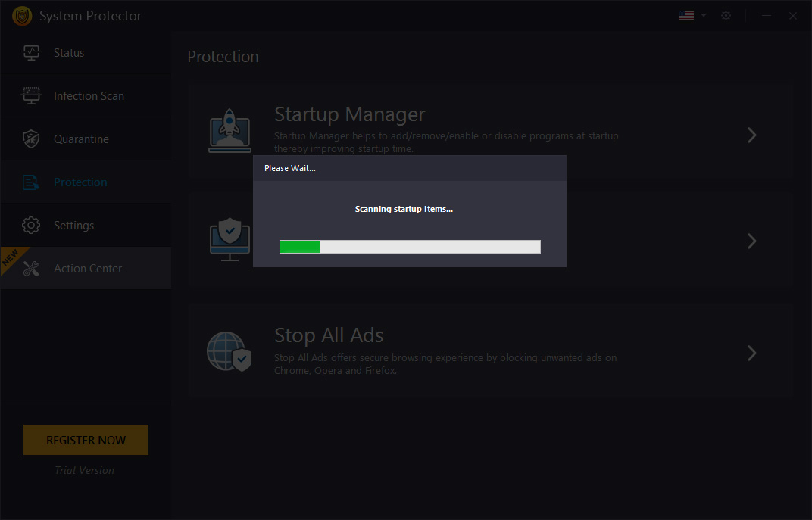Viewport: 812px width, 520px height.
Task: Switch to the Settings section
Action: pyautogui.click(x=73, y=225)
